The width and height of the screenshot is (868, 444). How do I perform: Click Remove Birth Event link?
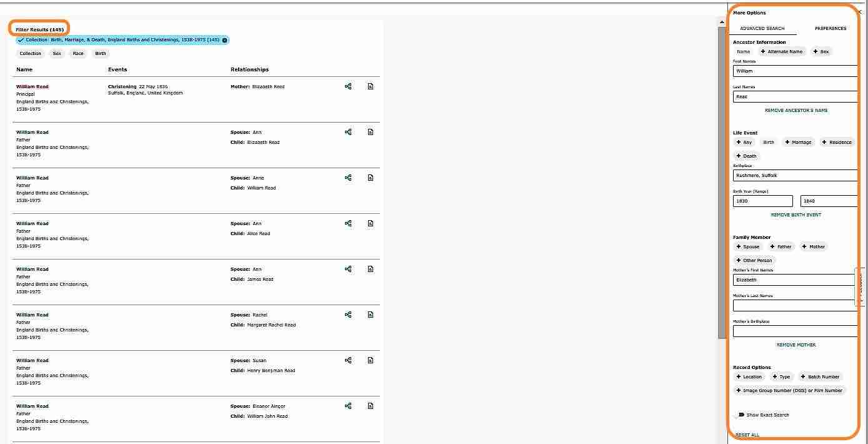[x=796, y=214]
